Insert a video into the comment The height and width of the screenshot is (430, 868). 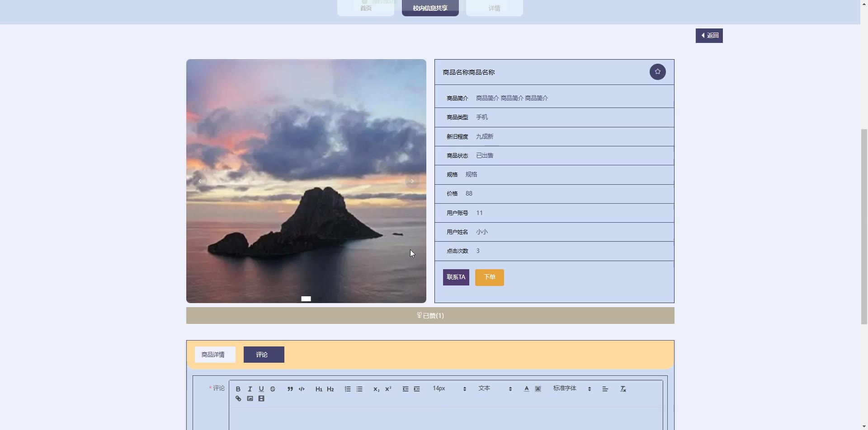coord(261,399)
